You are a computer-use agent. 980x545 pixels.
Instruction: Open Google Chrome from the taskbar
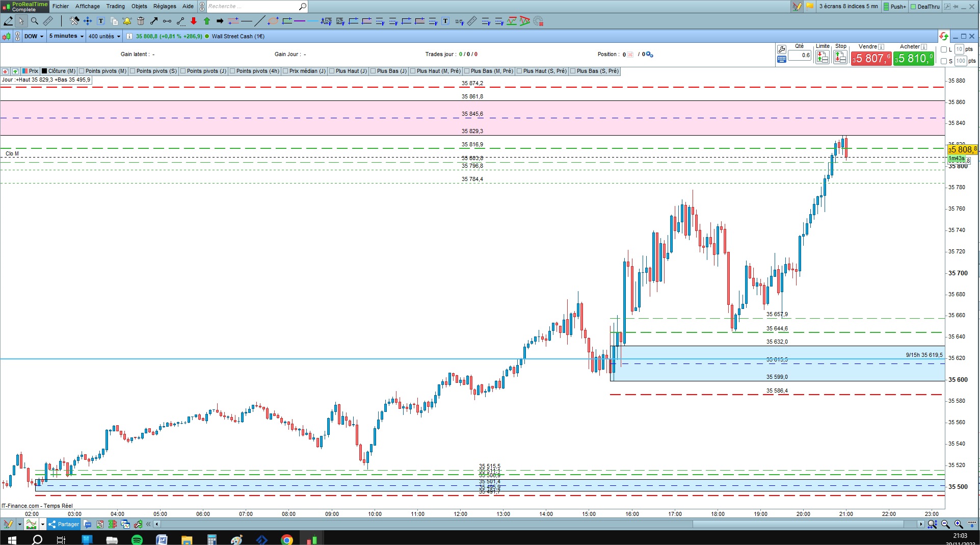(287, 539)
